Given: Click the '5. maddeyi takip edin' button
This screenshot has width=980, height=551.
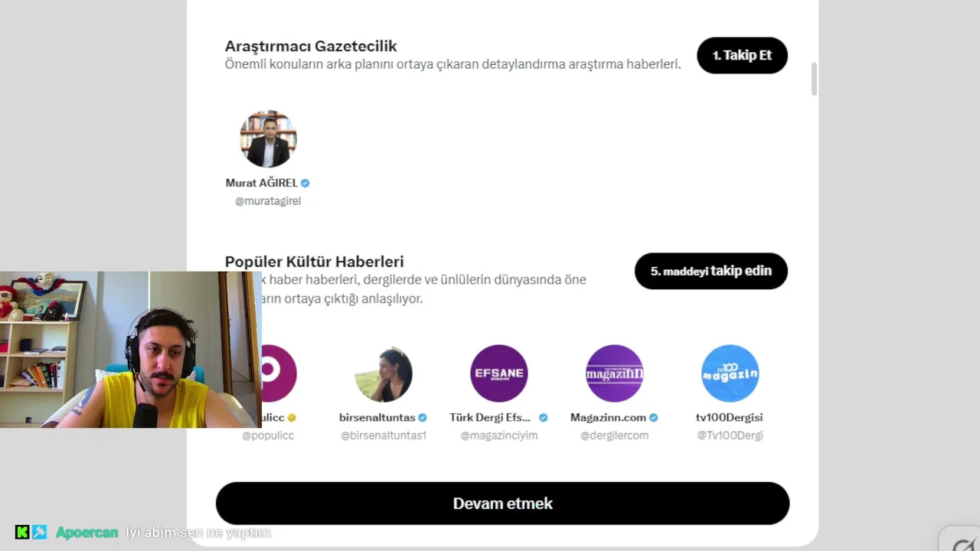Looking at the screenshot, I should [710, 271].
